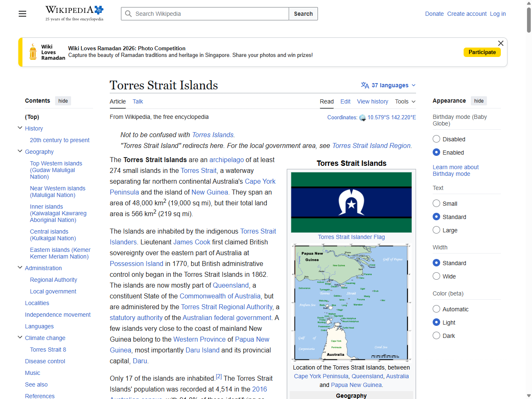This screenshot has height=399, width=532.
Task: Click the Participate button
Action: tap(482, 52)
